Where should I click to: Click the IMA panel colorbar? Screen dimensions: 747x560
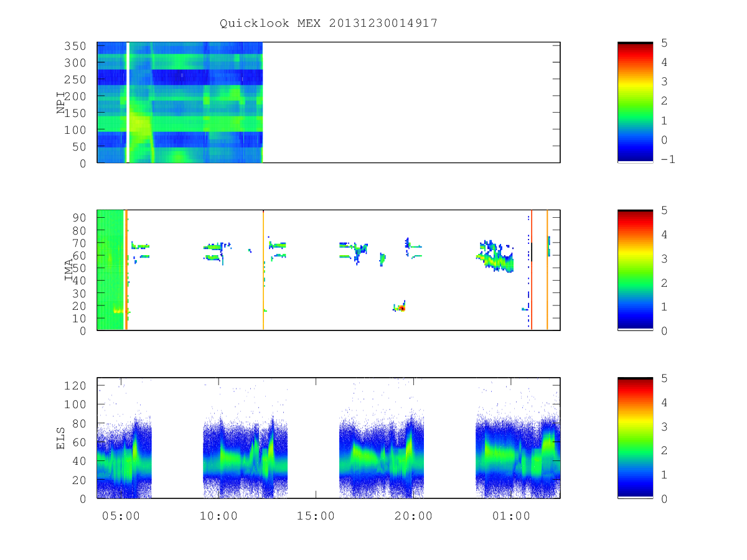(635, 270)
